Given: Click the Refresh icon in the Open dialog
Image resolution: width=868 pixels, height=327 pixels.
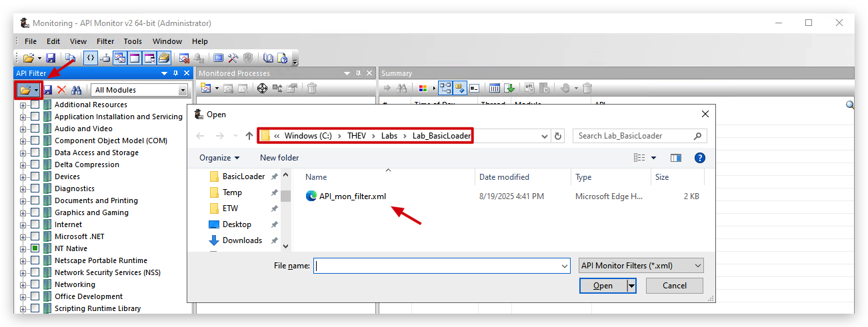Looking at the screenshot, I should (558, 136).
